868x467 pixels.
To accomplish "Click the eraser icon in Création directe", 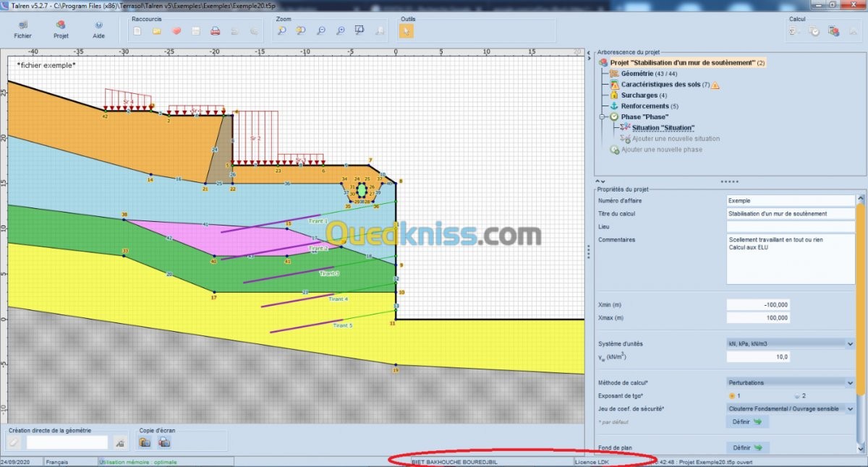I will click(x=14, y=442).
